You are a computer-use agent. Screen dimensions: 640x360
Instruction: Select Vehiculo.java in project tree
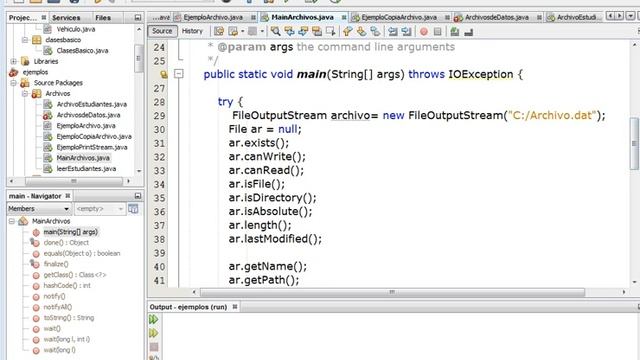pos(76,29)
